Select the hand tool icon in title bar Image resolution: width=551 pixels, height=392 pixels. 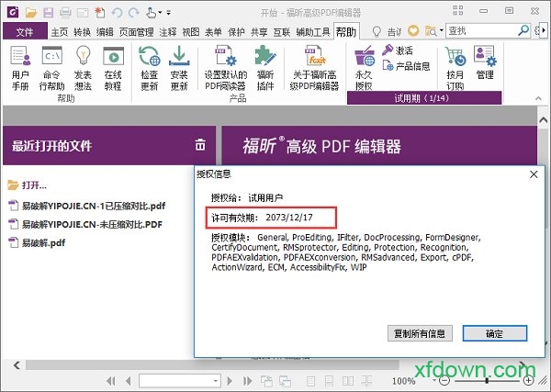pos(152,13)
